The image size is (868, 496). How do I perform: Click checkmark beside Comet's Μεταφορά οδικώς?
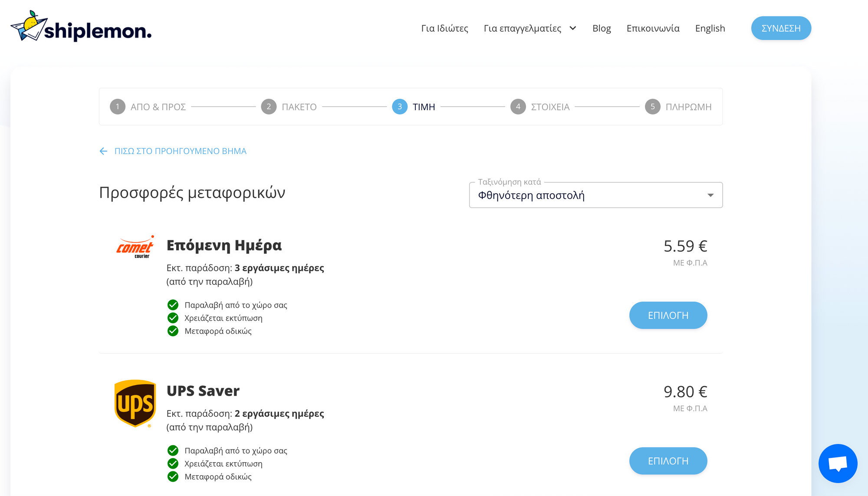click(173, 331)
